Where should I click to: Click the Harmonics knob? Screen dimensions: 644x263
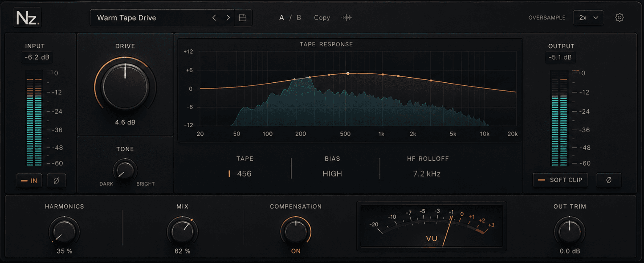(x=64, y=232)
